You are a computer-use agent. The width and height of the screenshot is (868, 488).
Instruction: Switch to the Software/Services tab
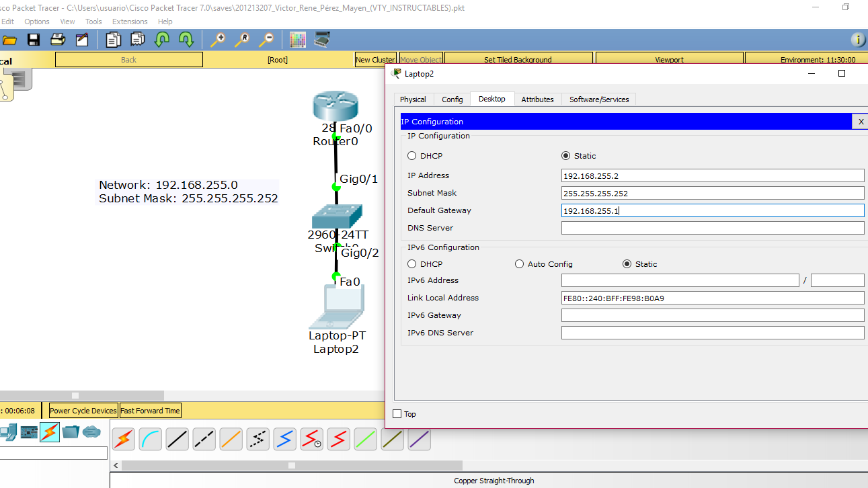click(x=599, y=99)
